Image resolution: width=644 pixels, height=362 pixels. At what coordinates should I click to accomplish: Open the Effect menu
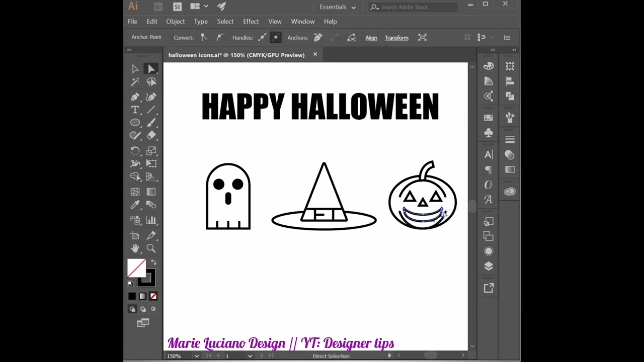point(251,22)
